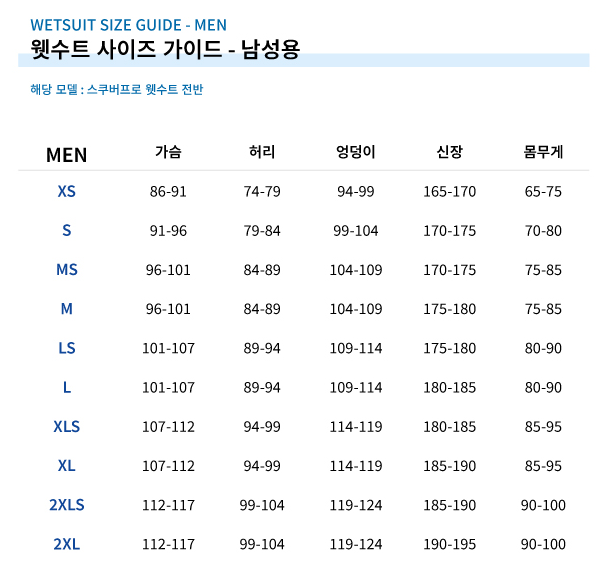Image resolution: width=604 pixels, height=578 pixels.
Task: Select the 101-107 chest value in L row
Action: coord(168,387)
